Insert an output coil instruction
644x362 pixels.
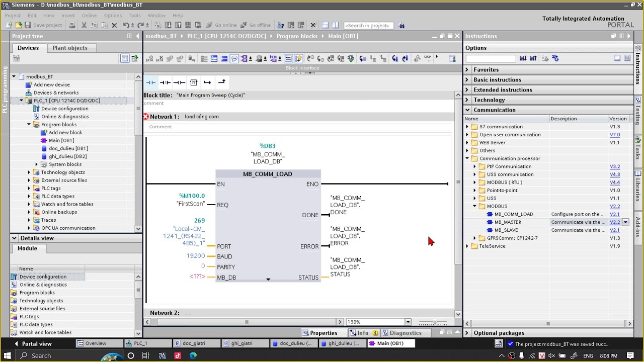tap(179, 82)
